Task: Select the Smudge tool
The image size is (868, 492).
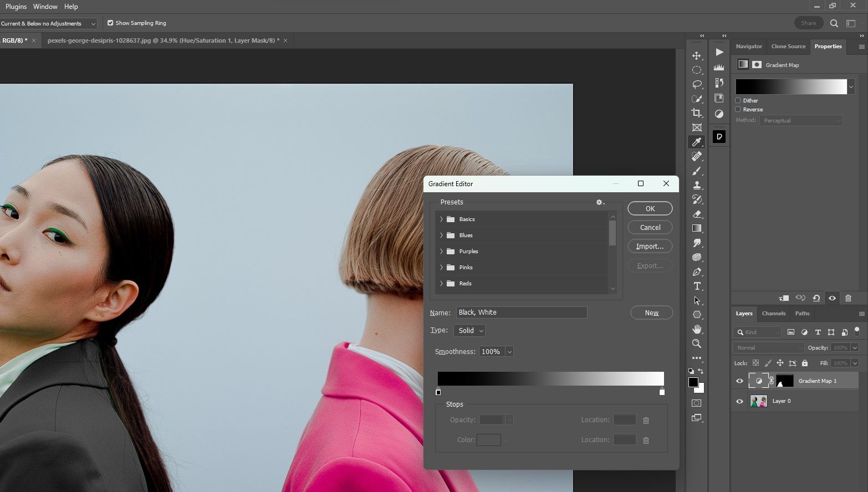Action: [697, 243]
